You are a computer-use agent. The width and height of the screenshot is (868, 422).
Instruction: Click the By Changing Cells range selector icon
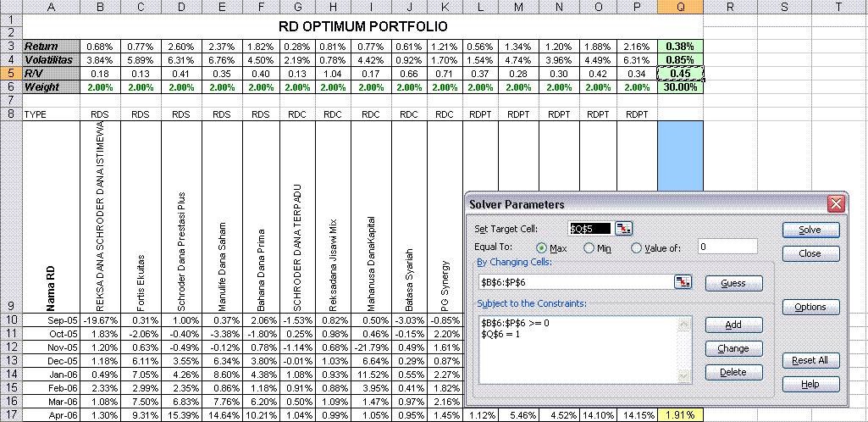tap(683, 282)
